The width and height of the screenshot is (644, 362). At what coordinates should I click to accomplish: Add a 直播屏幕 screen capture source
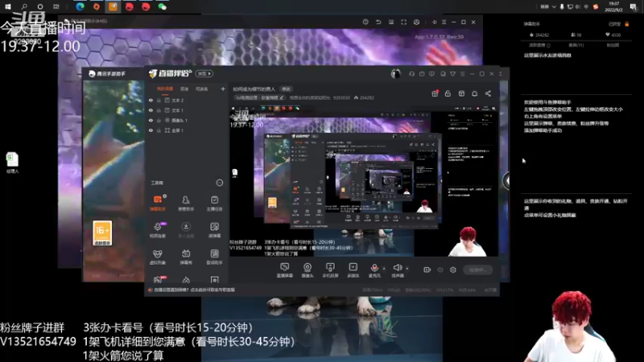[x=285, y=270]
